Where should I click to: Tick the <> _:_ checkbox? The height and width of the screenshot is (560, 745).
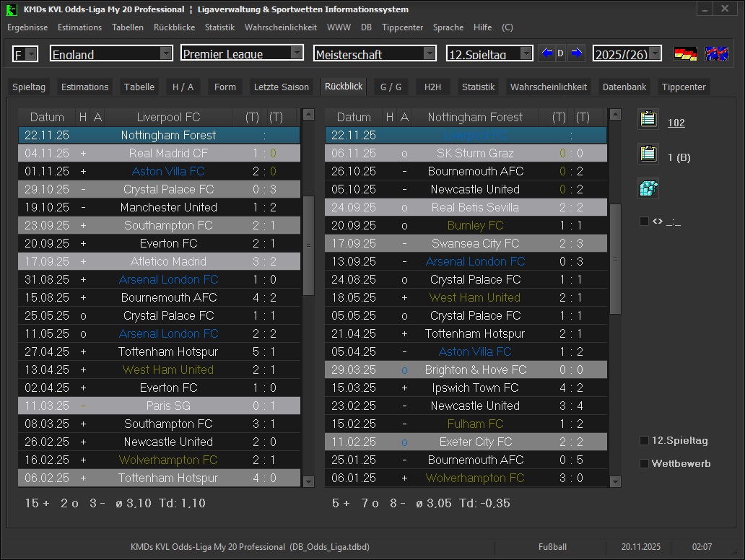pos(644,222)
